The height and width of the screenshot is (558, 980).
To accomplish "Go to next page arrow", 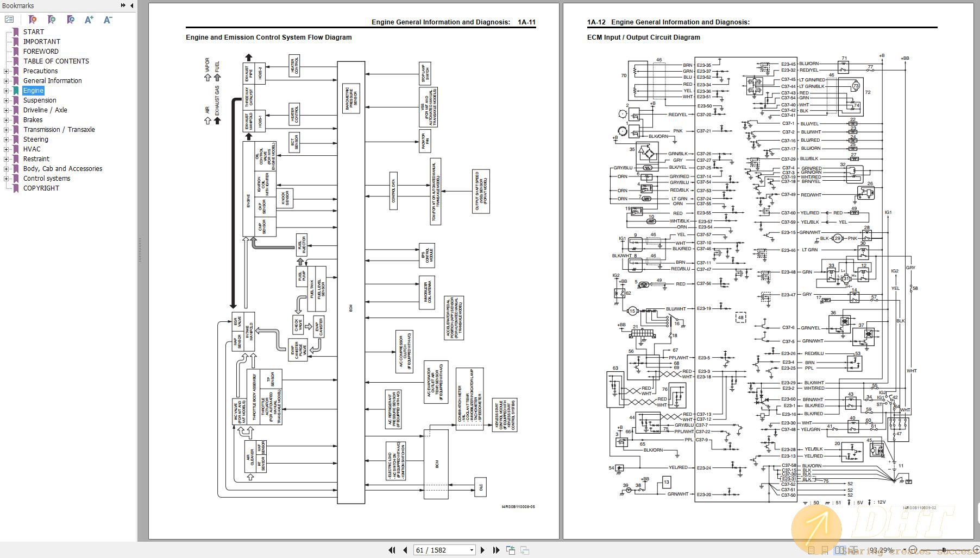I will pyautogui.click(x=482, y=550).
